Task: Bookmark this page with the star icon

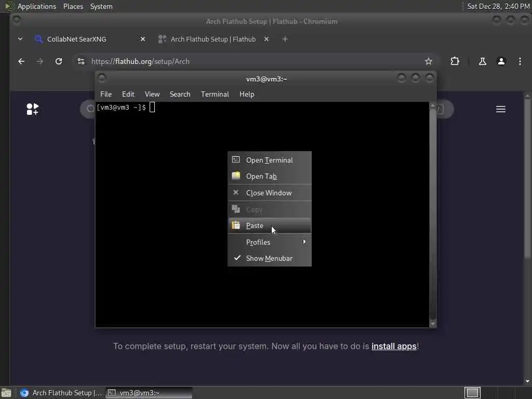Action: (x=429, y=61)
